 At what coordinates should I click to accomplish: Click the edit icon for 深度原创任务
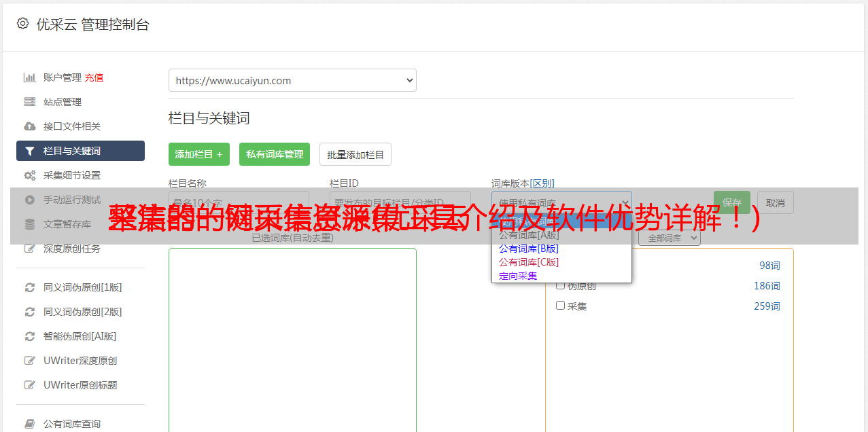[30, 249]
